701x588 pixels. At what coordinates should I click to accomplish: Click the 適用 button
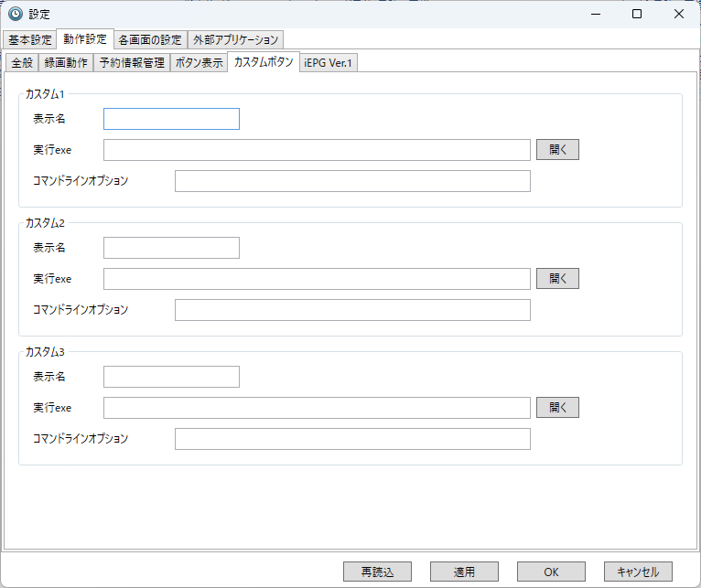464,572
